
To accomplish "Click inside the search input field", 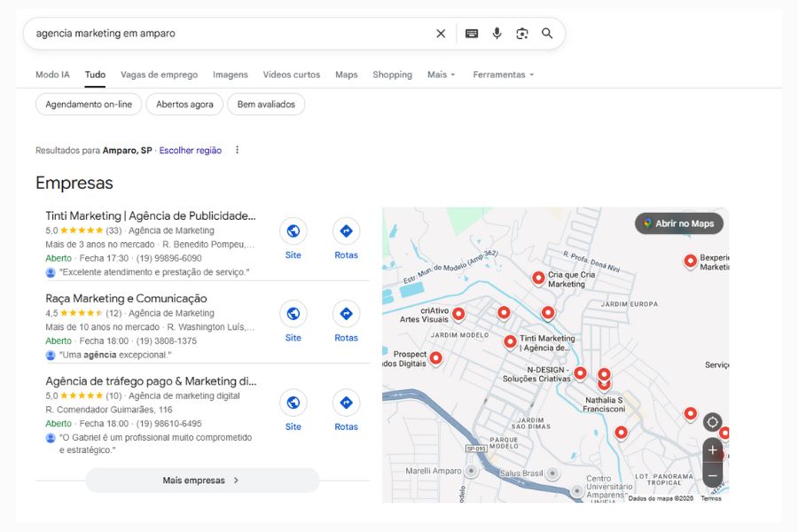I will coord(229,34).
